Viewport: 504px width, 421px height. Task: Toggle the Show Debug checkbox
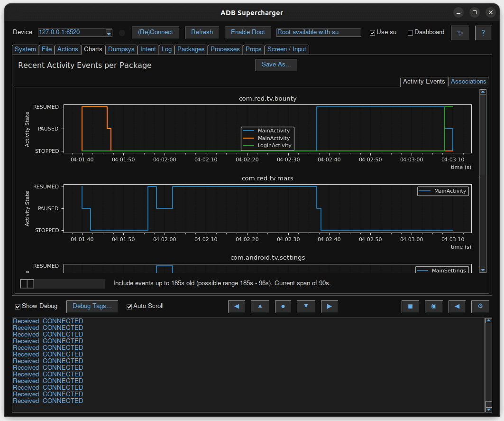point(18,307)
